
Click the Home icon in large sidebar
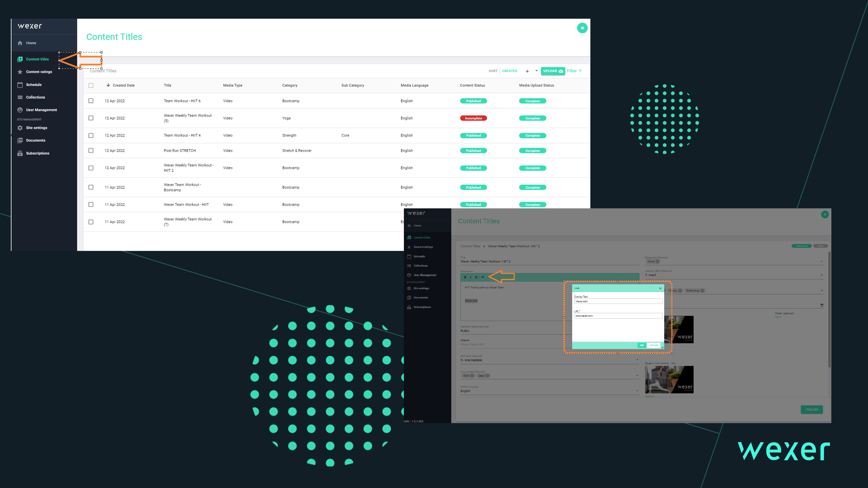click(x=20, y=43)
